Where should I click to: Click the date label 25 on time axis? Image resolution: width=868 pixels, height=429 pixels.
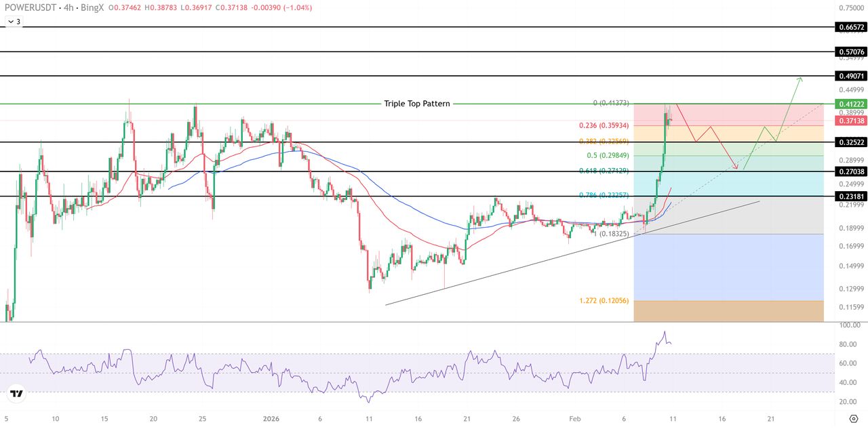pyautogui.click(x=202, y=418)
